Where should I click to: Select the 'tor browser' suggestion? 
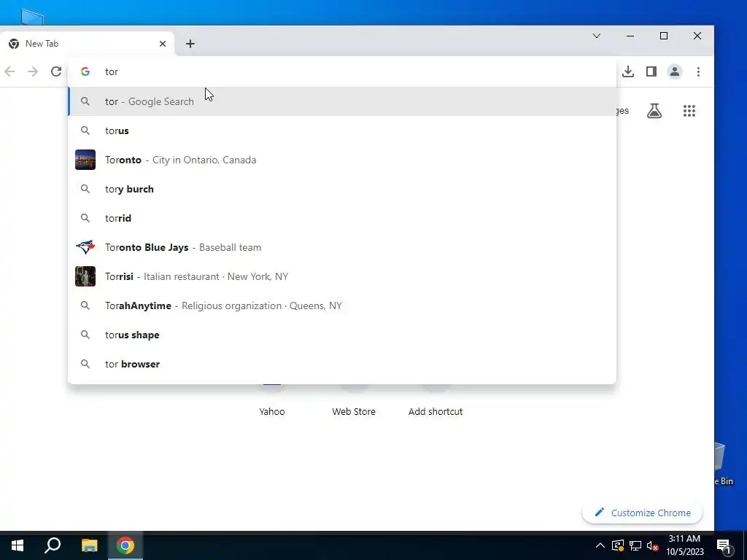pyautogui.click(x=342, y=364)
